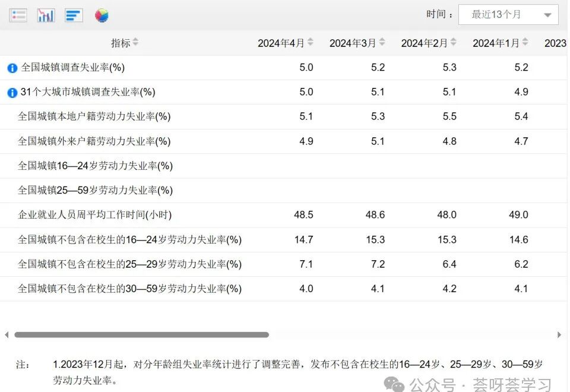Switch to table list view icon
The height and width of the screenshot is (392, 570).
coord(18,15)
